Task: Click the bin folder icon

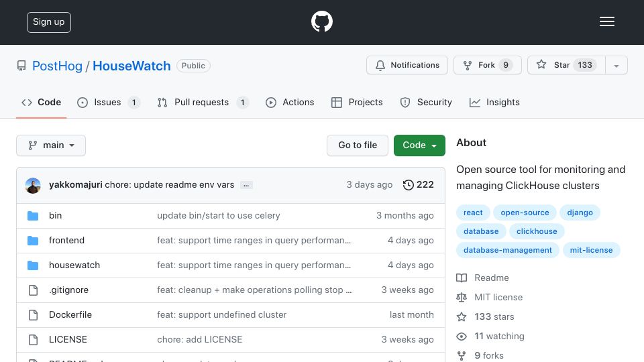Action: 33,215
